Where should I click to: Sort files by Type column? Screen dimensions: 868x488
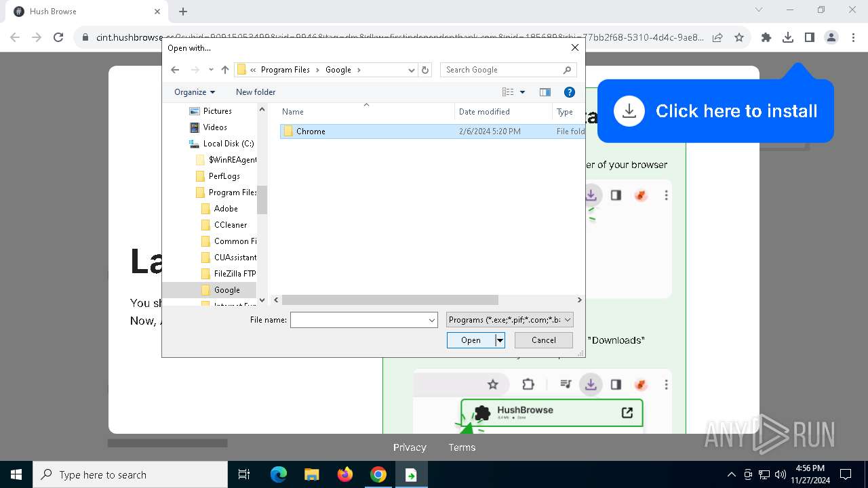pos(568,112)
